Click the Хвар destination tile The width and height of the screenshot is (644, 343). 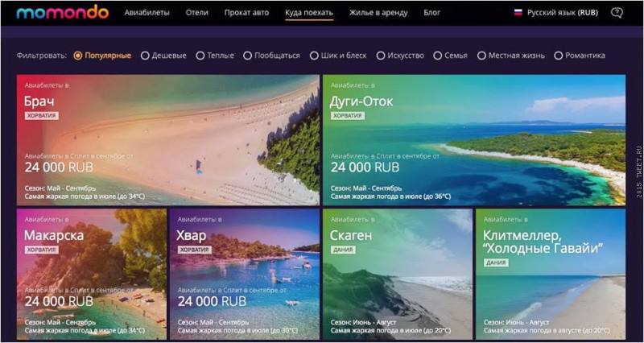click(x=245, y=274)
